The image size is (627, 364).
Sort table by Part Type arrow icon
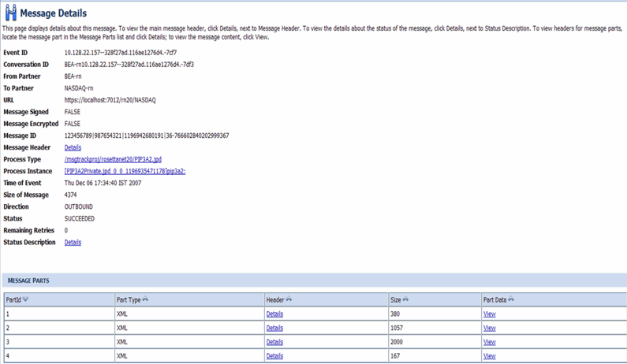coord(145,299)
